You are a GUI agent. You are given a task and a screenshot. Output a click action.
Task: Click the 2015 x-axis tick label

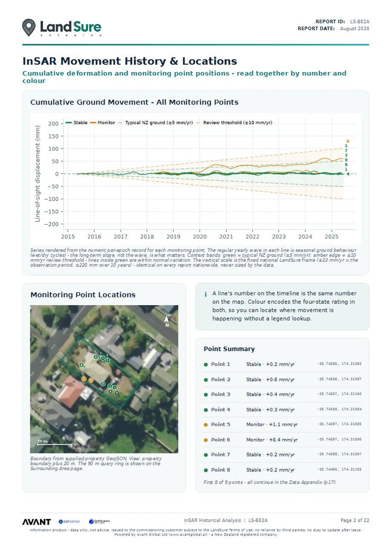click(x=68, y=237)
